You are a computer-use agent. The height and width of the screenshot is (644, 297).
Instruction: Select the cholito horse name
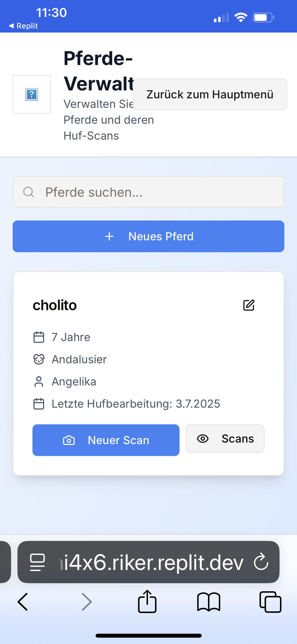tap(55, 305)
